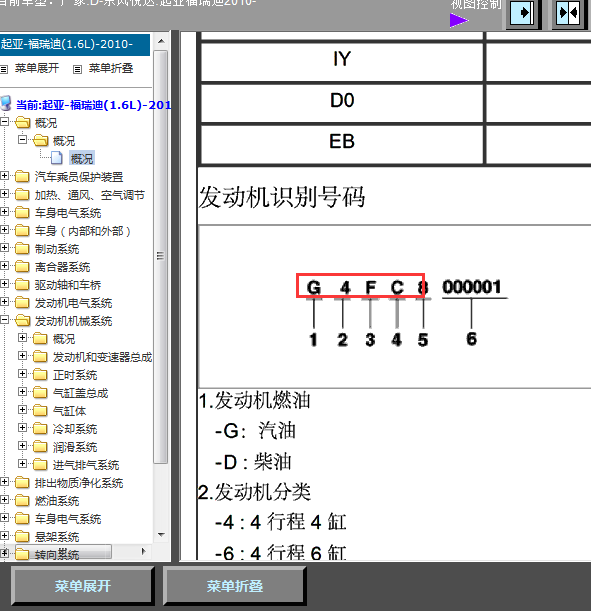Click the 000001 serial number in diagram
The image size is (591, 611).
[x=472, y=287]
